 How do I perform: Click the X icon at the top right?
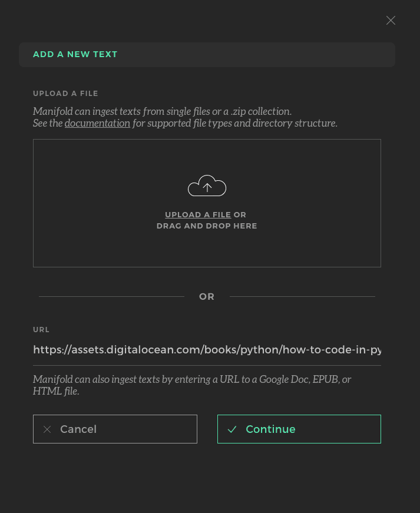[x=391, y=20]
